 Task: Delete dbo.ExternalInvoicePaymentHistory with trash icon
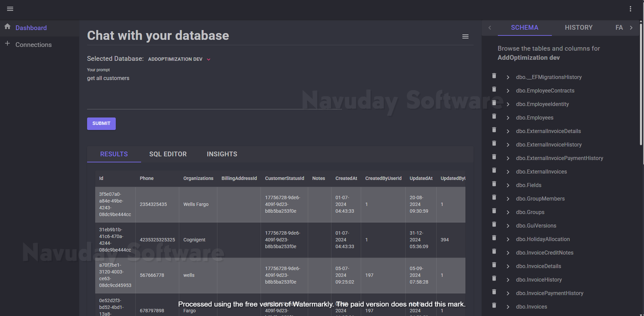[494, 157]
